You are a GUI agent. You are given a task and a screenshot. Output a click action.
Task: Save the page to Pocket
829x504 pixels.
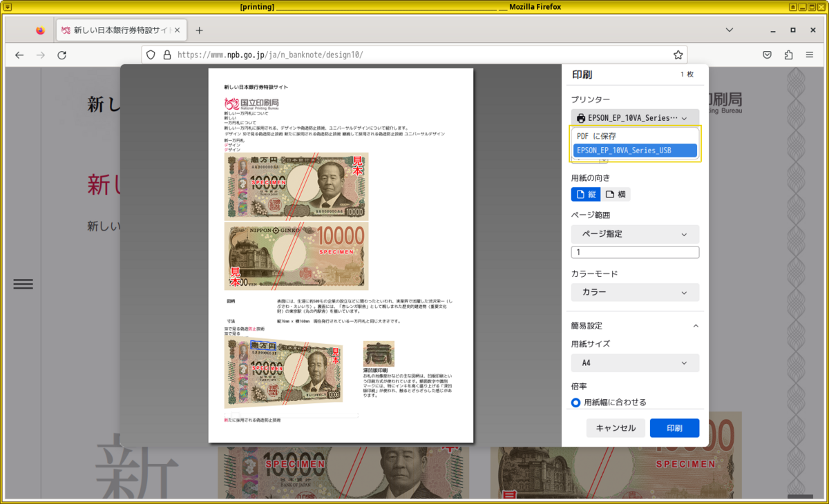point(768,54)
